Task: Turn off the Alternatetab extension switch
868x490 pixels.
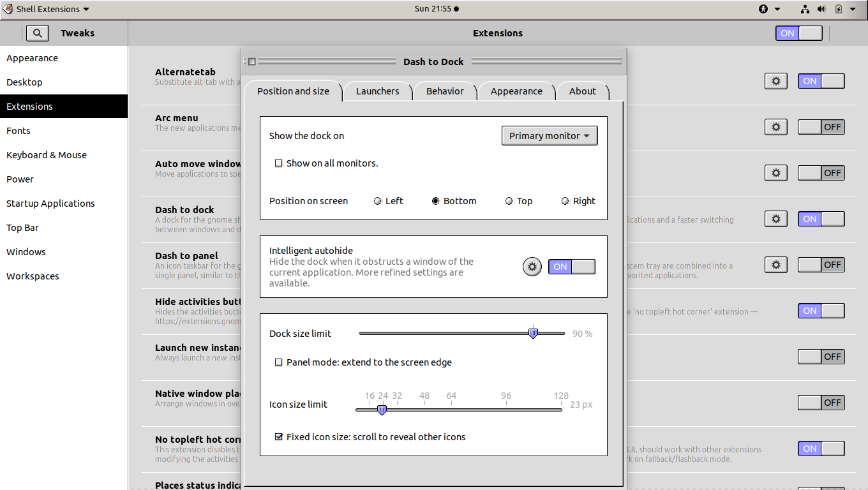Action: (x=821, y=81)
